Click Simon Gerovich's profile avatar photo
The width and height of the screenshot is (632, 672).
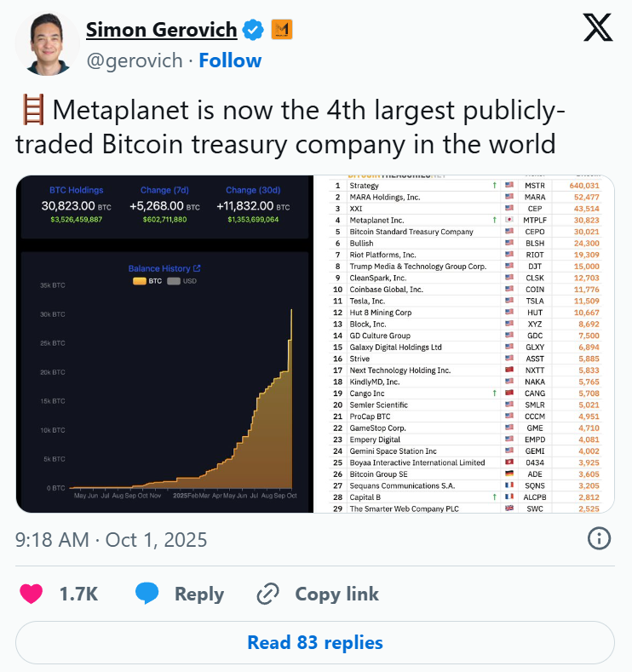[44, 43]
